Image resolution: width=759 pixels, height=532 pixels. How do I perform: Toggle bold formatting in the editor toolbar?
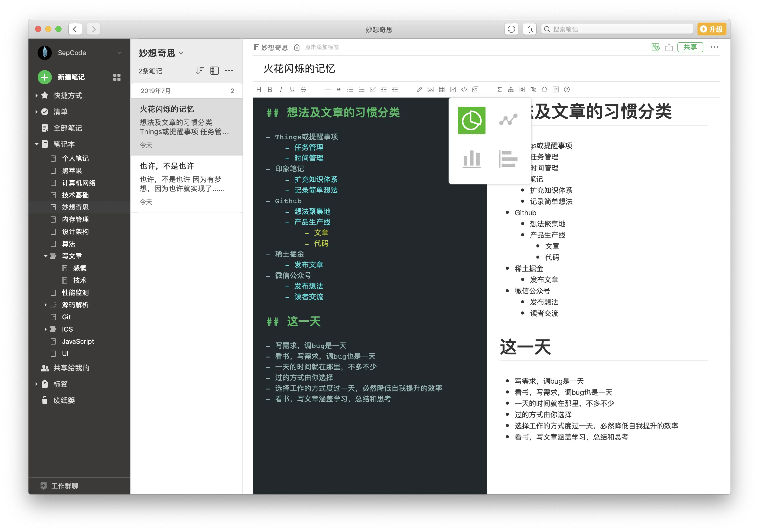point(270,89)
